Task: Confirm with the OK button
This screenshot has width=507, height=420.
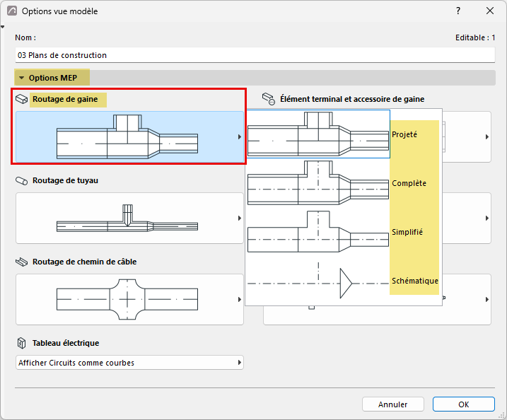Action: [x=464, y=404]
